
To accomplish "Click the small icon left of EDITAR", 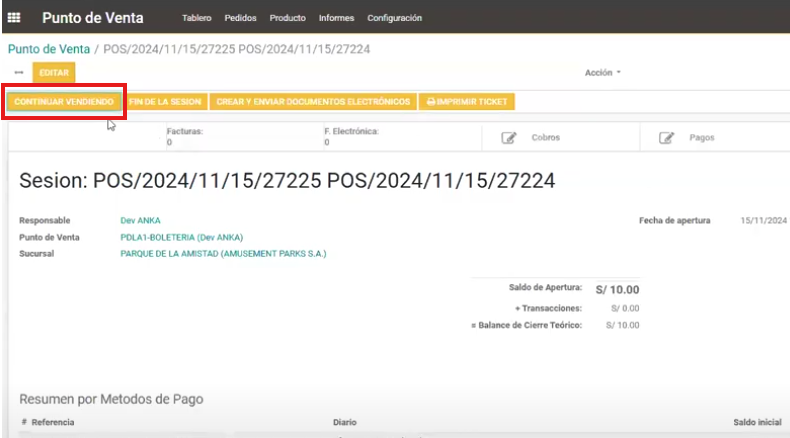I will click(x=18, y=73).
